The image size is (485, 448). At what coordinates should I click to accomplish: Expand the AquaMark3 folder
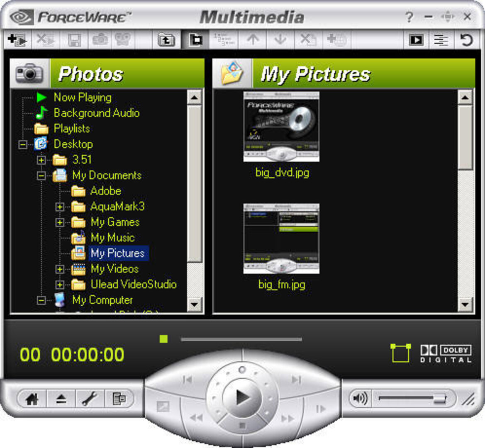(x=60, y=207)
